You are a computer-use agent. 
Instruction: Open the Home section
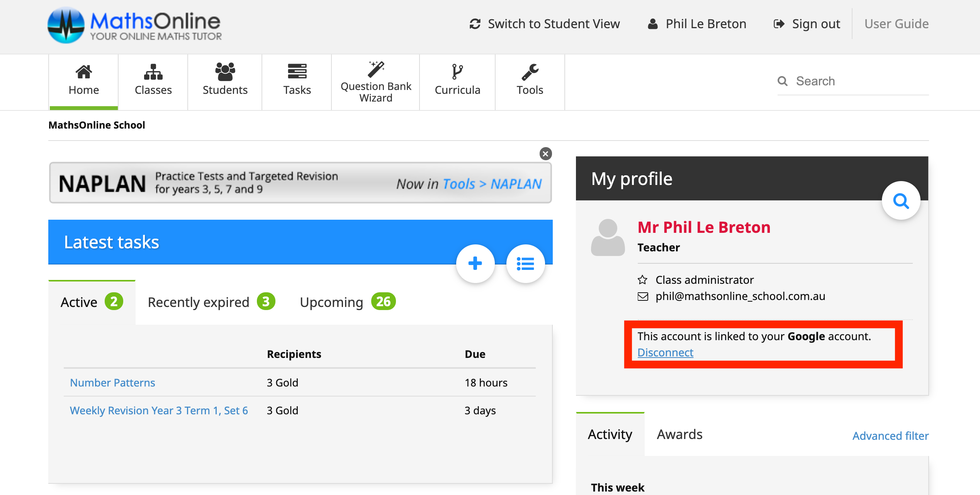83,81
